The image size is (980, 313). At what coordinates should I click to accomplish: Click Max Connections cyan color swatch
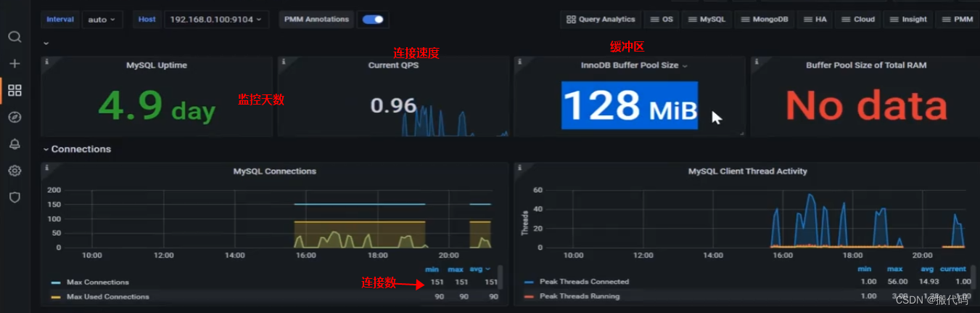[x=56, y=282]
